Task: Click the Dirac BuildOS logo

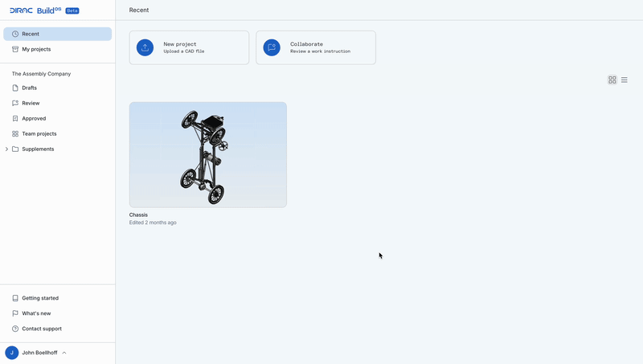Action: 35,10
